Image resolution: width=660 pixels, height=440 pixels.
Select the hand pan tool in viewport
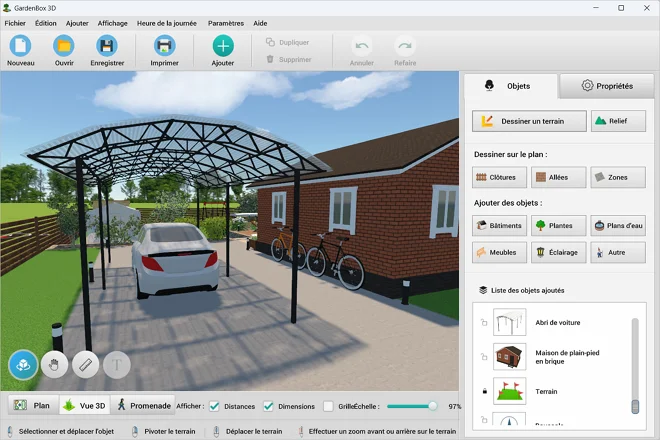(55, 365)
